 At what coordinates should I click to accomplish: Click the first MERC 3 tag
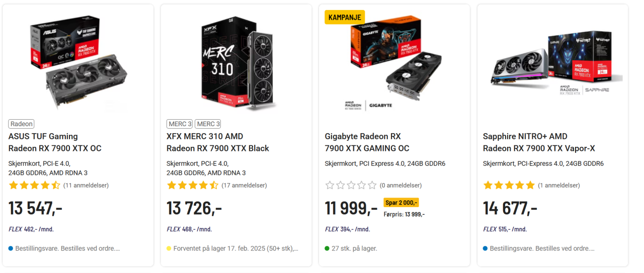pyautogui.click(x=180, y=124)
